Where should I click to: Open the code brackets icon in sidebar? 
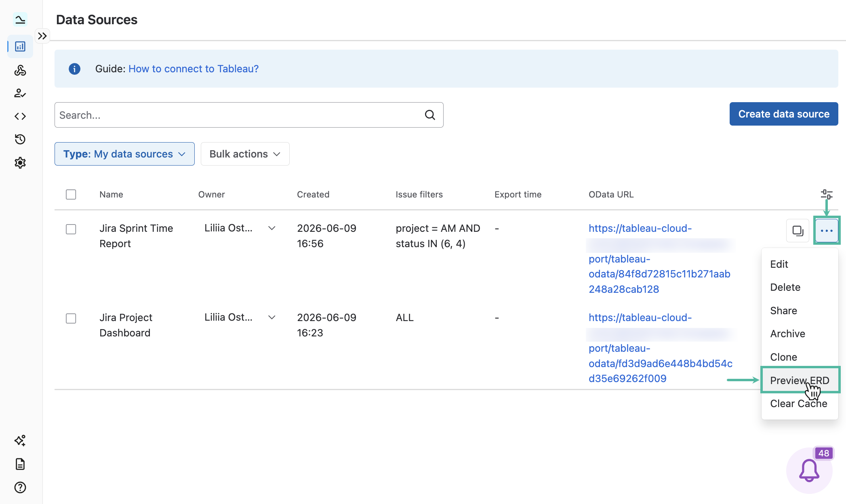(20, 116)
